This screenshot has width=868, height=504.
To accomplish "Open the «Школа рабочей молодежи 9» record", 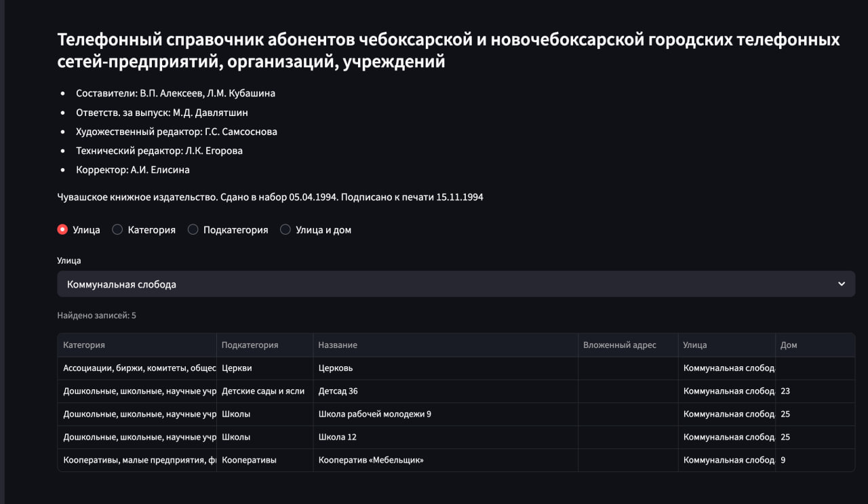I will (371, 414).
